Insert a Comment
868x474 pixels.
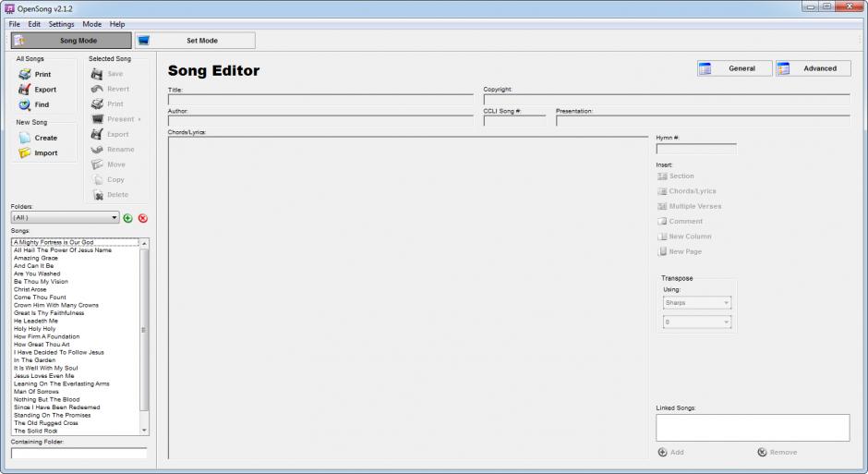coord(680,221)
